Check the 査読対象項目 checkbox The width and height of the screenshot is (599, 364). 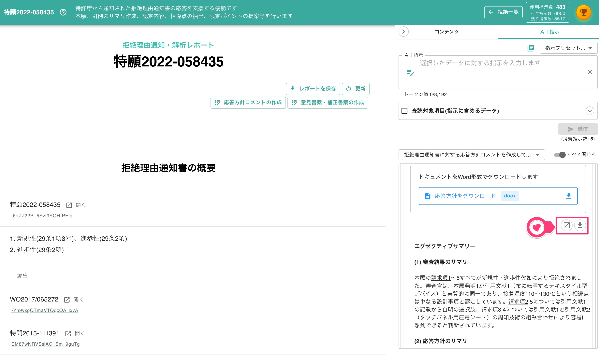(x=404, y=111)
